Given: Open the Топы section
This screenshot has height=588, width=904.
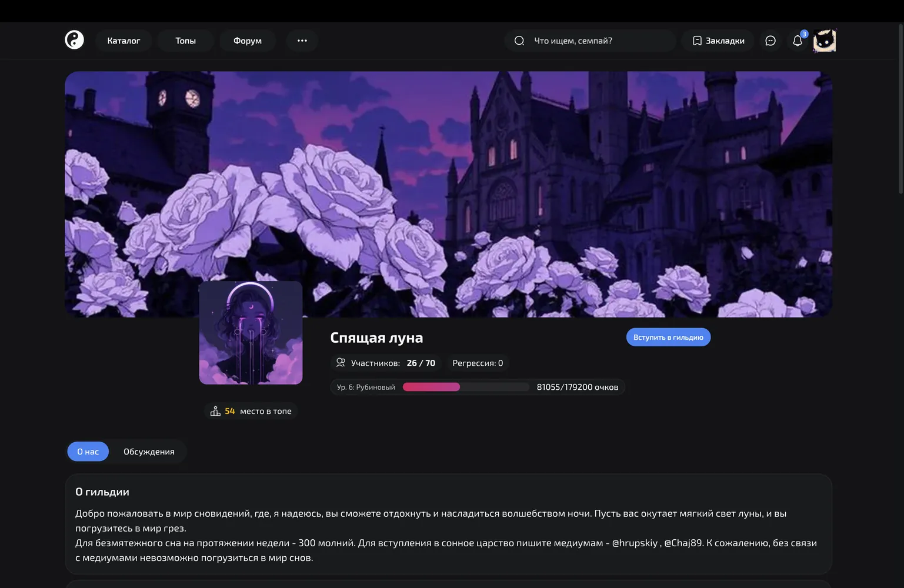Looking at the screenshot, I should pyautogui.click(x=185, y=41).
